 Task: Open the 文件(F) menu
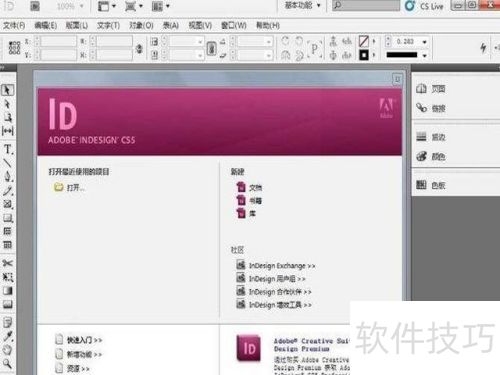tap(14, 25)
